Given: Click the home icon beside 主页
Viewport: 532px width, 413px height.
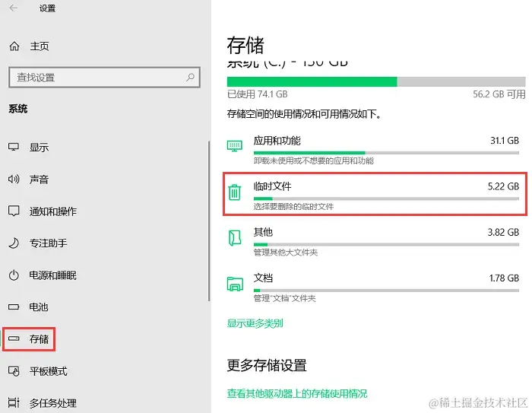Looking at the screenshot, I should click(x=14, y=46).
